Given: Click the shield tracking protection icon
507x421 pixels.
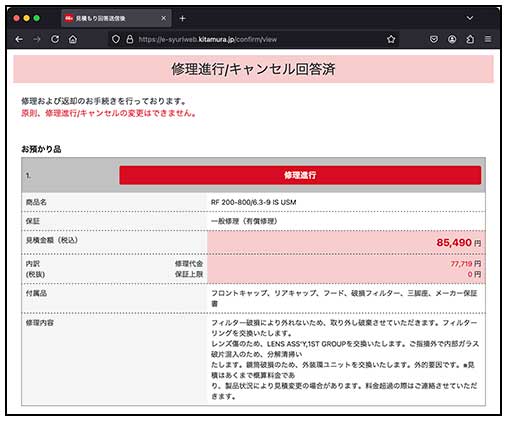Looking at the screenshot, I should point(116,39).
